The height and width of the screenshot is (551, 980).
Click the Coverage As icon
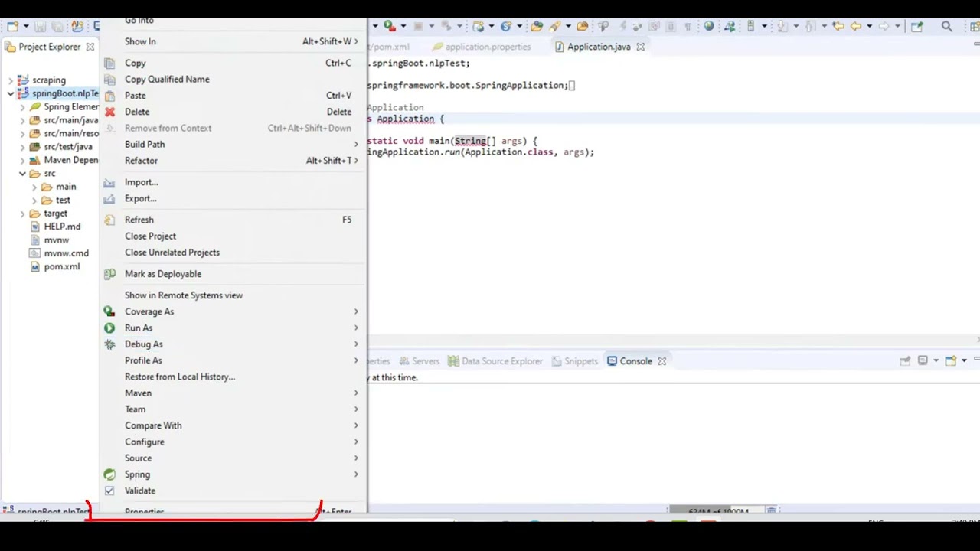point(109,311)
